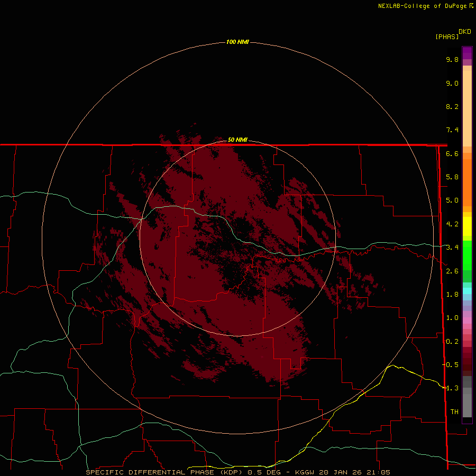The width and height of the screenshot is (476, 476).
Task: Click the 2.6 legend value
Action: point(452,271)
